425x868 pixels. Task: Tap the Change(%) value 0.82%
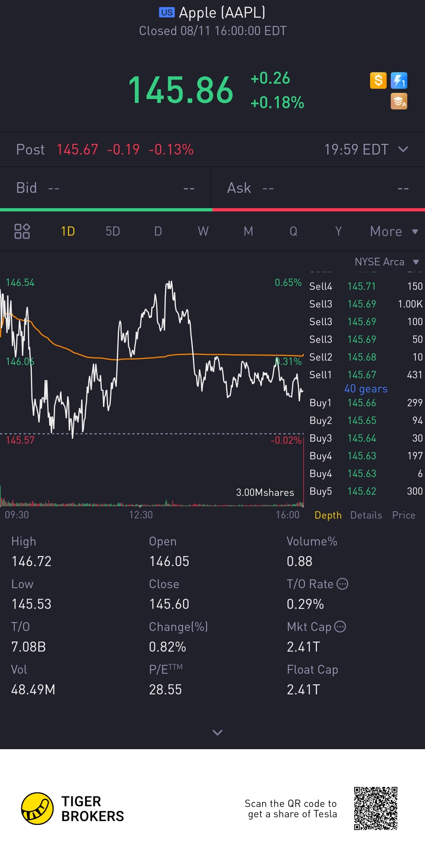167,647
